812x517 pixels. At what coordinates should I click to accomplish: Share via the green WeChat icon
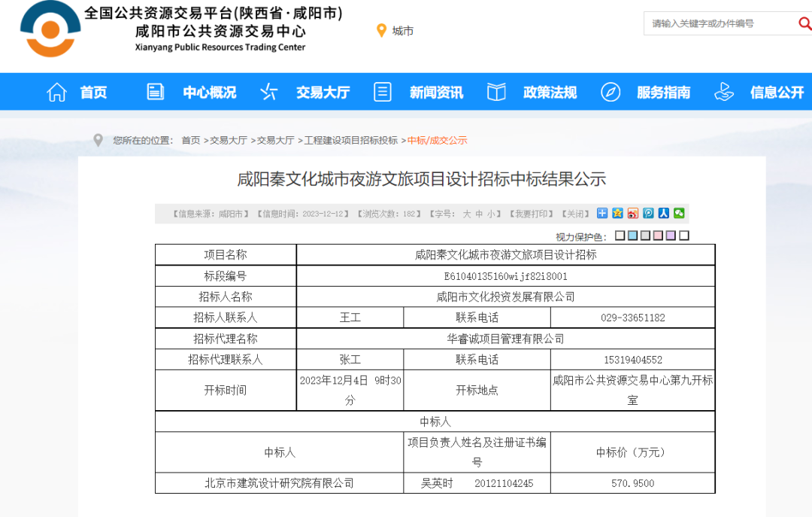679,213
